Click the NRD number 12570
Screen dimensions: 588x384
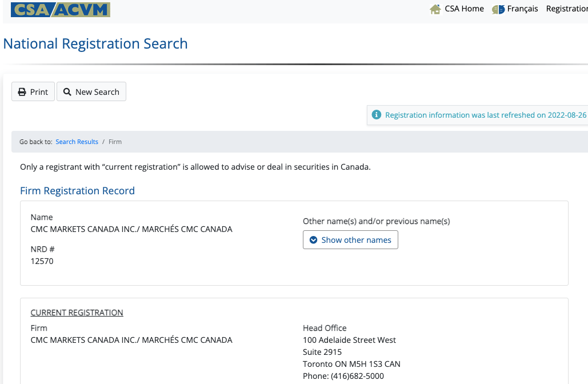click(x=42, y=261)
